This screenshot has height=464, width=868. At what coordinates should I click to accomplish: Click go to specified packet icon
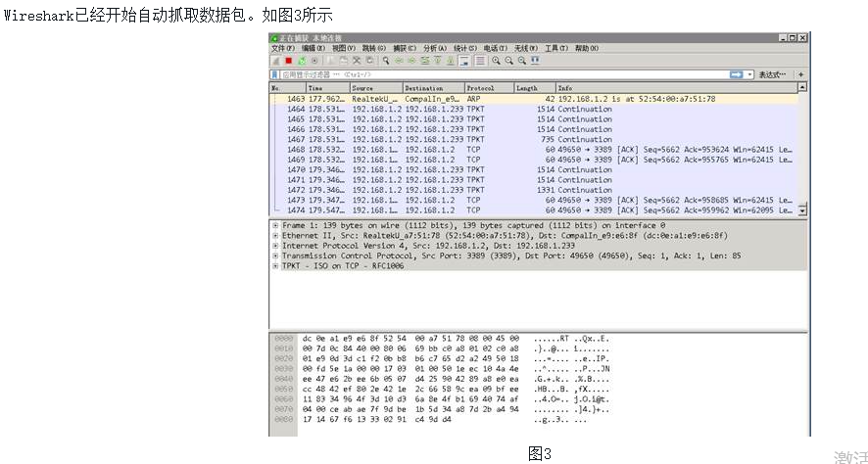pos(425,61)
